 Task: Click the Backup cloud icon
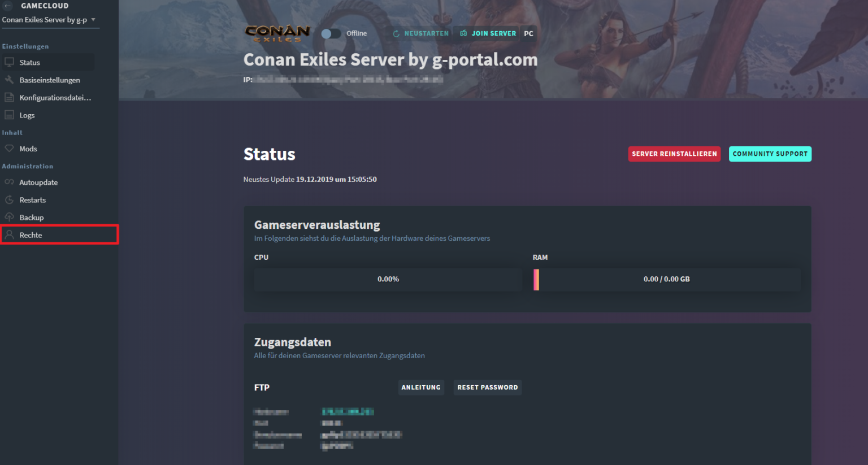[x=9, y=217]
